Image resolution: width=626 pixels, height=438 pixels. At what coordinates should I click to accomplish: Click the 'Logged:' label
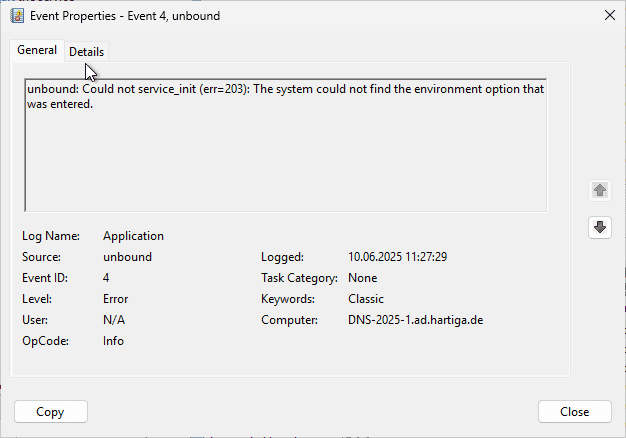pos(282,257)
